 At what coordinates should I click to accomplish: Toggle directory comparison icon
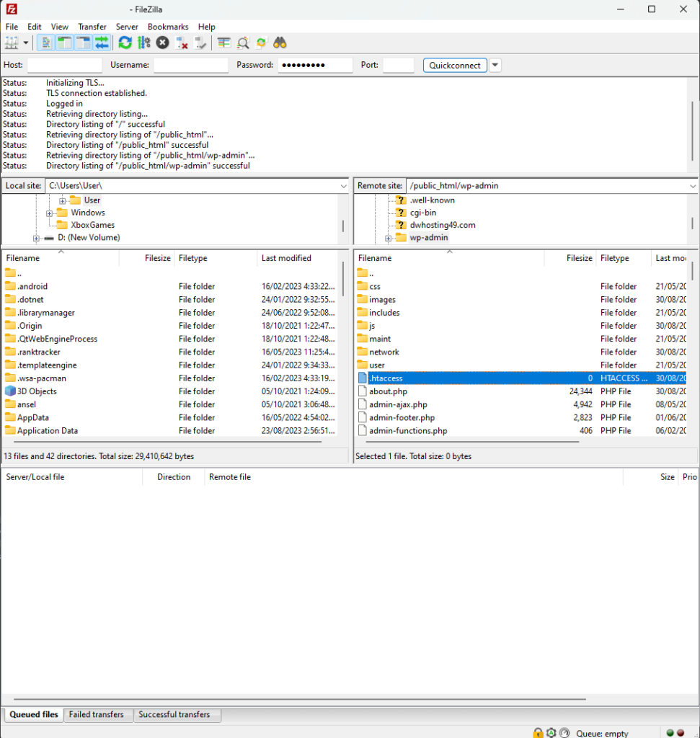coord(243,43)
